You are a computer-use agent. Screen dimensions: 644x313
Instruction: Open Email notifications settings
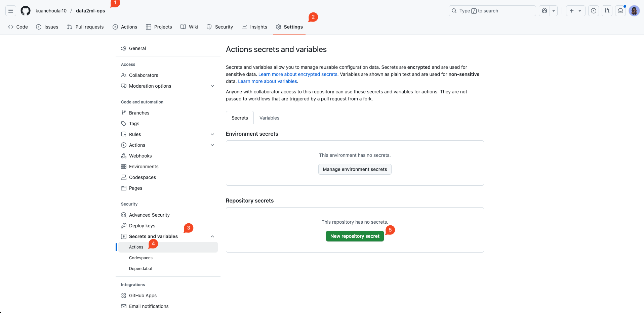click(x=168, y=306)
